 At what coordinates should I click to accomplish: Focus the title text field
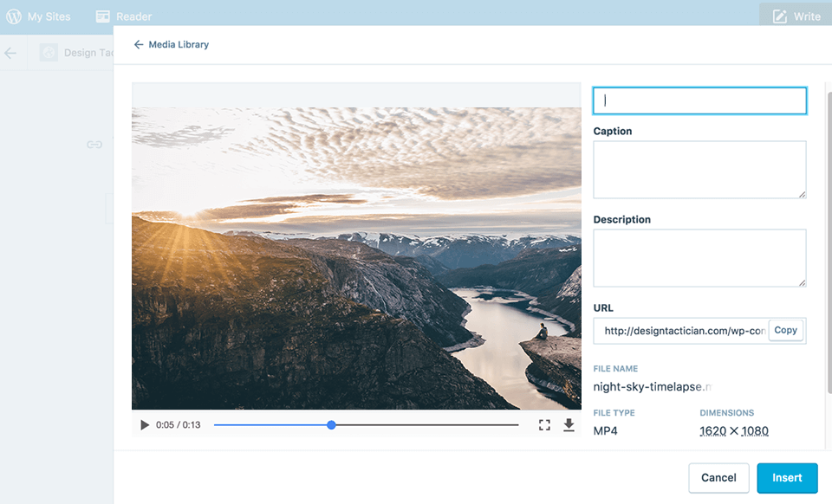699,100
